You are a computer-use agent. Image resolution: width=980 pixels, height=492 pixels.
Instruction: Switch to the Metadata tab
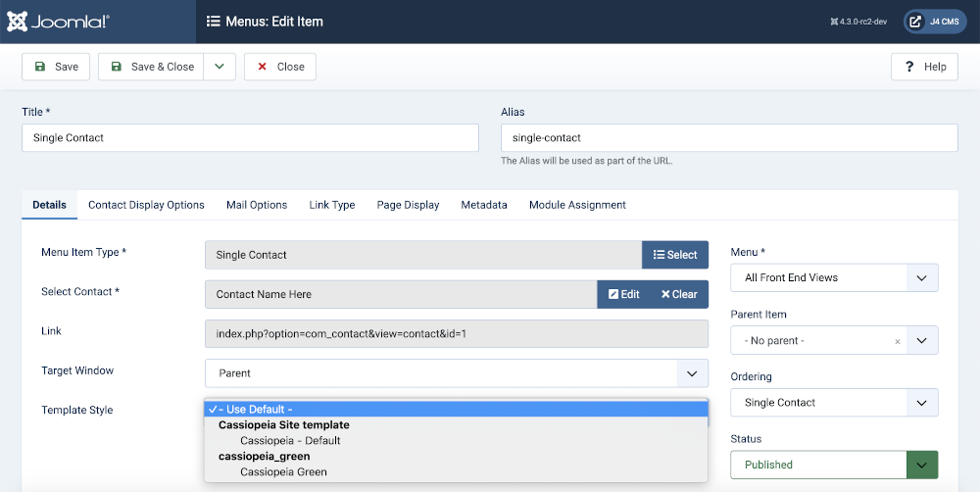coord(484,205)
